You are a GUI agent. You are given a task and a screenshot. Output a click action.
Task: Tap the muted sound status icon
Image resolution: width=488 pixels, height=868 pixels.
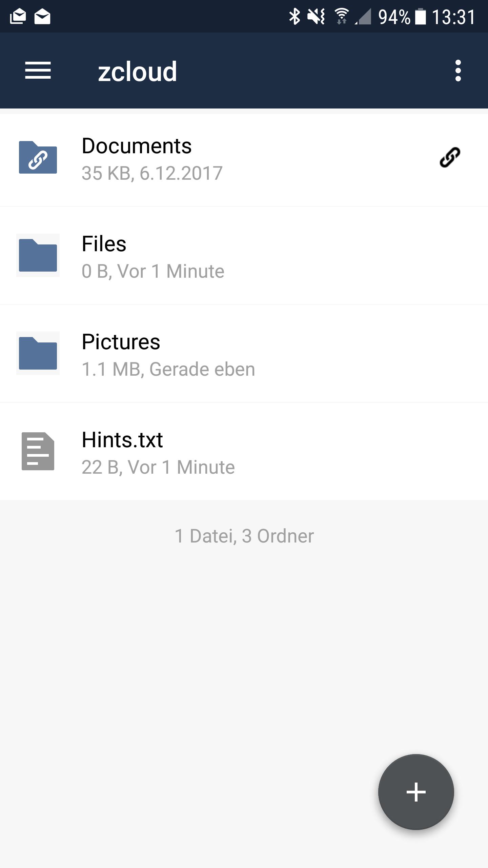316,17
